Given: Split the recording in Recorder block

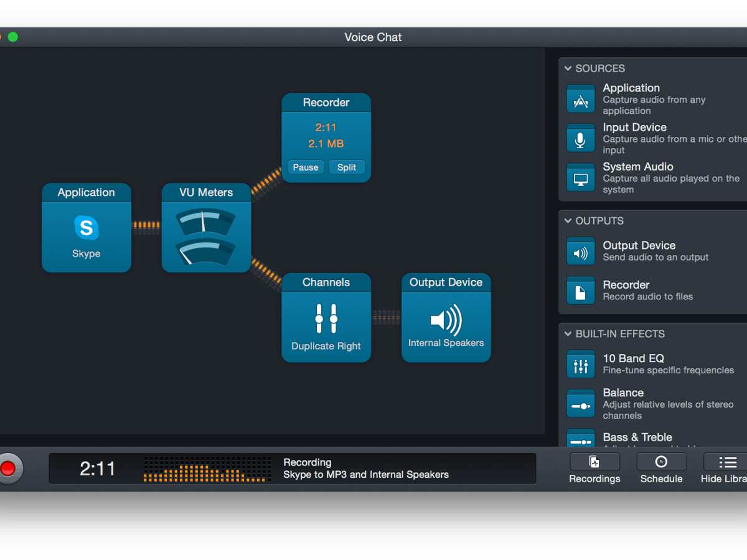Looking at the screenshot, I should coord(347,167).
